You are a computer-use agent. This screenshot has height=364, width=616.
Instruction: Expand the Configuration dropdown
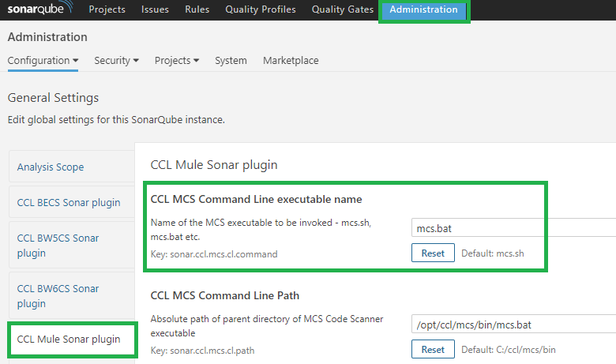(x=43, y=61)
